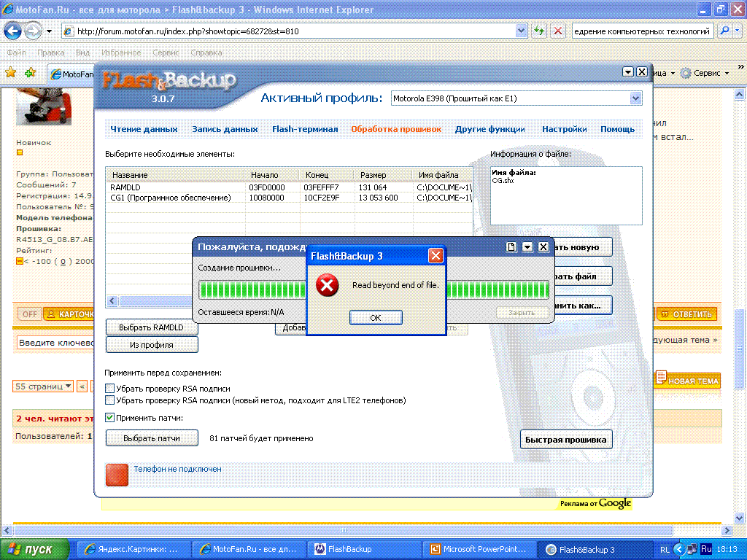
Task: Toggle first Убрать проверку RSA подписи checkbox
Action: pos(109,389)
